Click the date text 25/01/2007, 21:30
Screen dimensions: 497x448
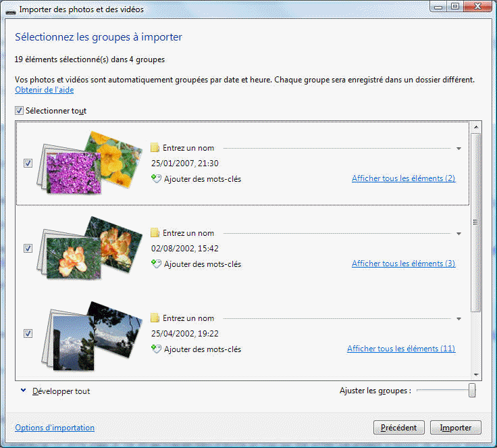pos(185,163)
